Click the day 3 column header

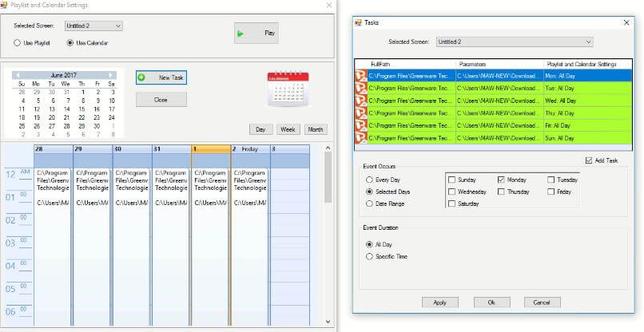[290, 149]
